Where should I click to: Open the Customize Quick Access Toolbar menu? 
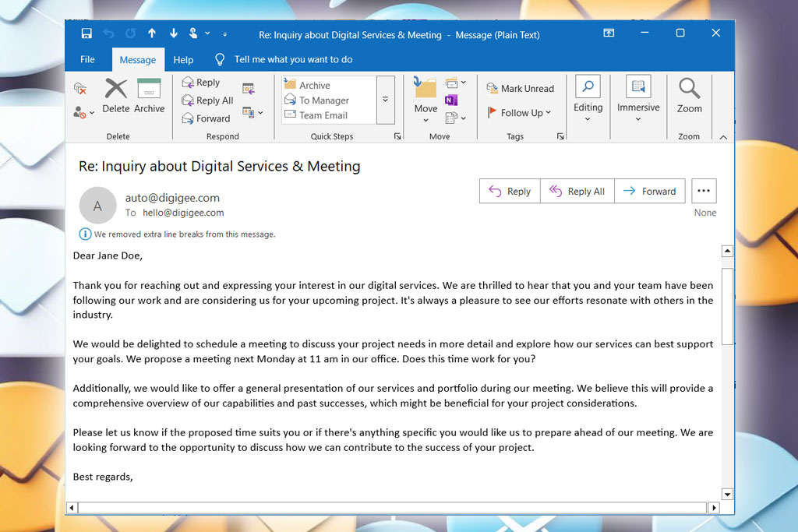(224, 34)
